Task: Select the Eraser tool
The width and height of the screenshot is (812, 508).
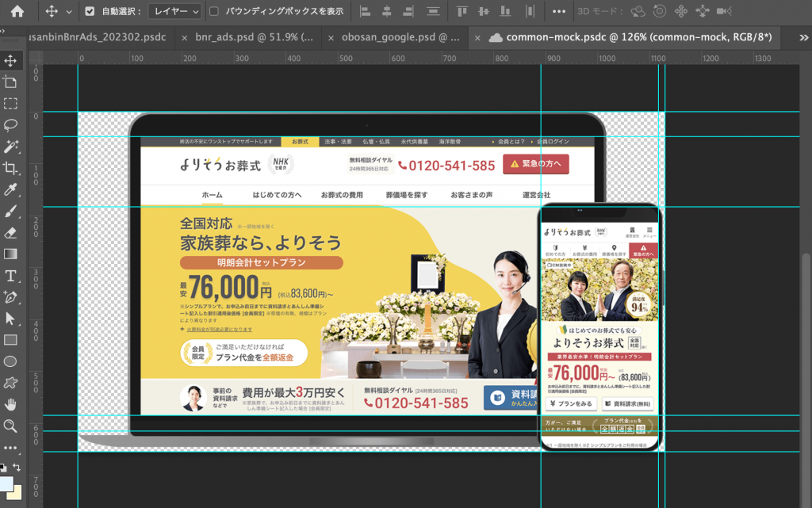Action: coord(10,232)
